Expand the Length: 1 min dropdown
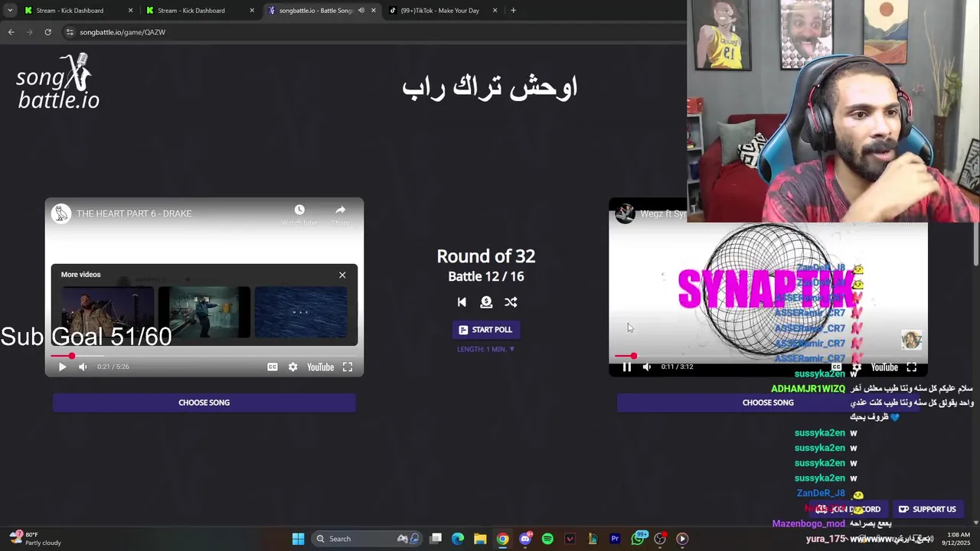 pos(486,349)
